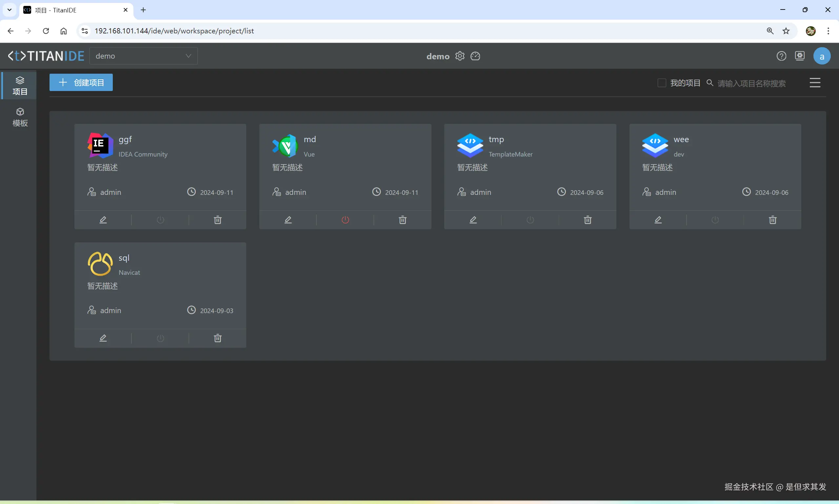The image size is (839, 504).
Task: Edit the wee project with pencil icon
Action: pos(658,220)
